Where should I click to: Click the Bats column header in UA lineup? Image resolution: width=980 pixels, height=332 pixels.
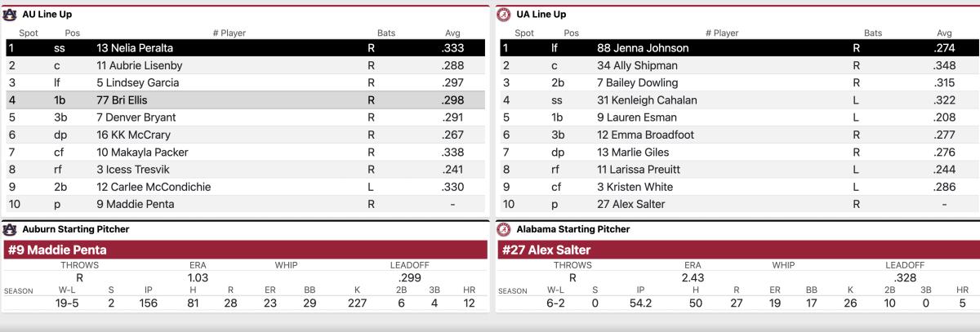[x=873, y=33]
